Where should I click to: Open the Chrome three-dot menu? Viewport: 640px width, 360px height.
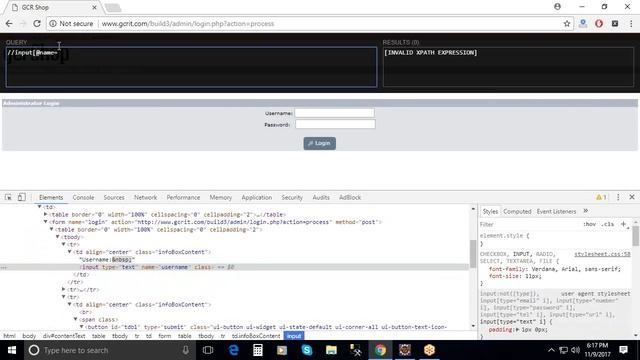[631, 24]
